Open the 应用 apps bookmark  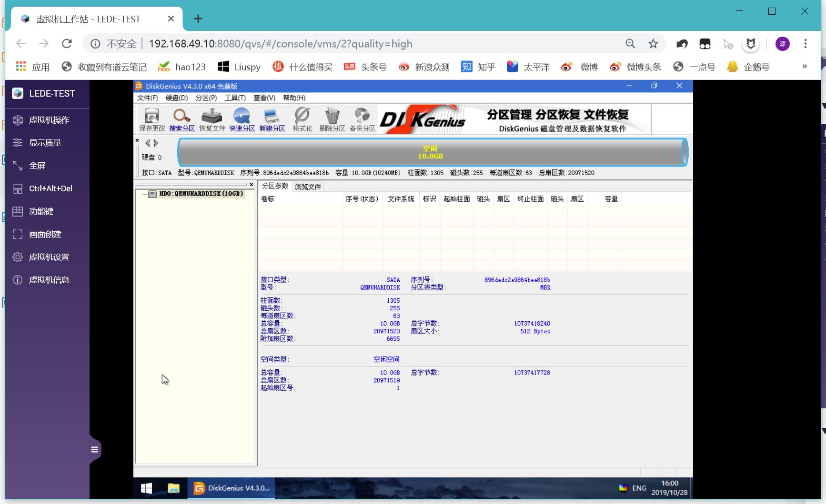pyautogui.click(x=33, y=67)
